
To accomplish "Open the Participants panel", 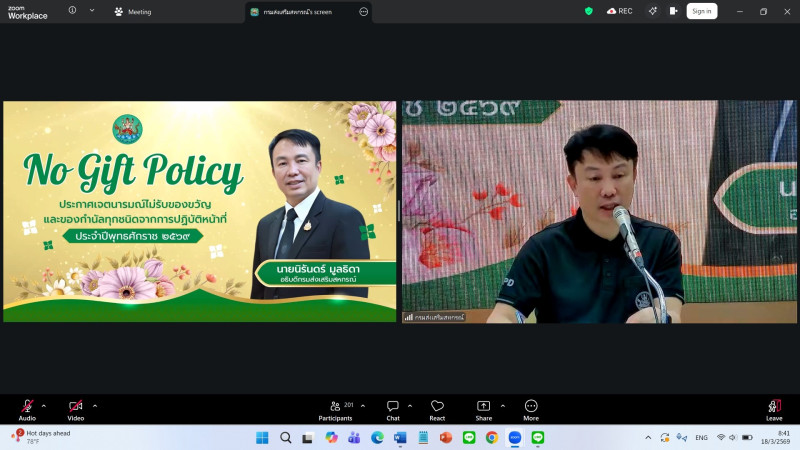I will (335, 408).
